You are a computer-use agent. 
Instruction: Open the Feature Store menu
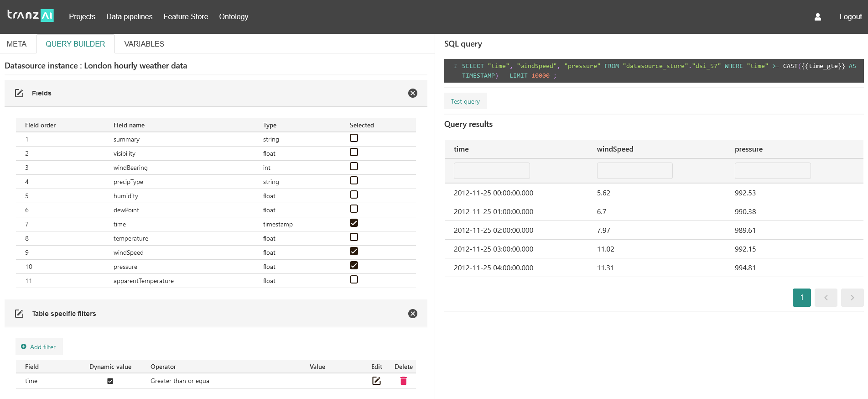click(186, 16)
